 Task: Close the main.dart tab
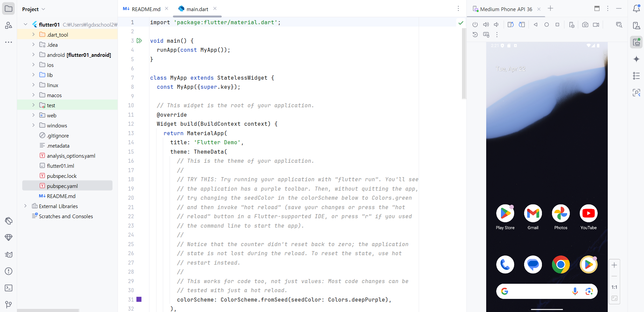coord(215,9)
